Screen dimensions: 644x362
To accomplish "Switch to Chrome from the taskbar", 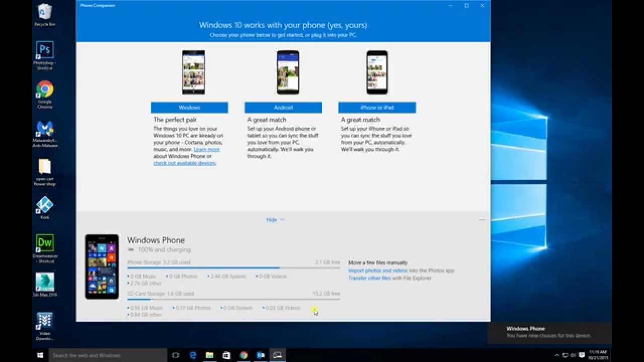I will 244,355.
